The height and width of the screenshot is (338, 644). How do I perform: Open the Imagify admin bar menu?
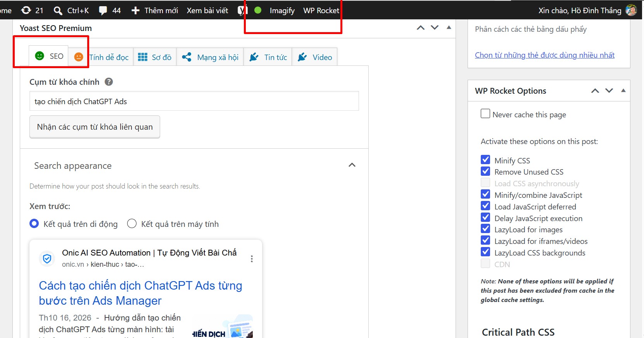click(x=282, y=10)
